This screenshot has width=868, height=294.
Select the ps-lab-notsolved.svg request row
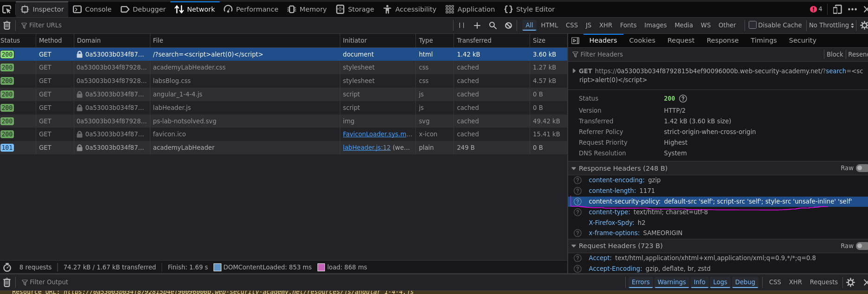pos(284,121)
